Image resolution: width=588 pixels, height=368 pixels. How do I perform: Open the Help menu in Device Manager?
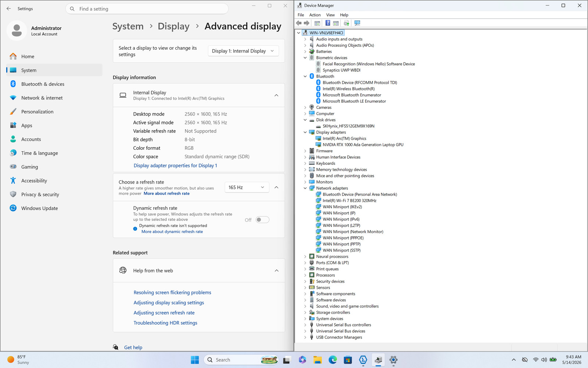tap(344, 15)
